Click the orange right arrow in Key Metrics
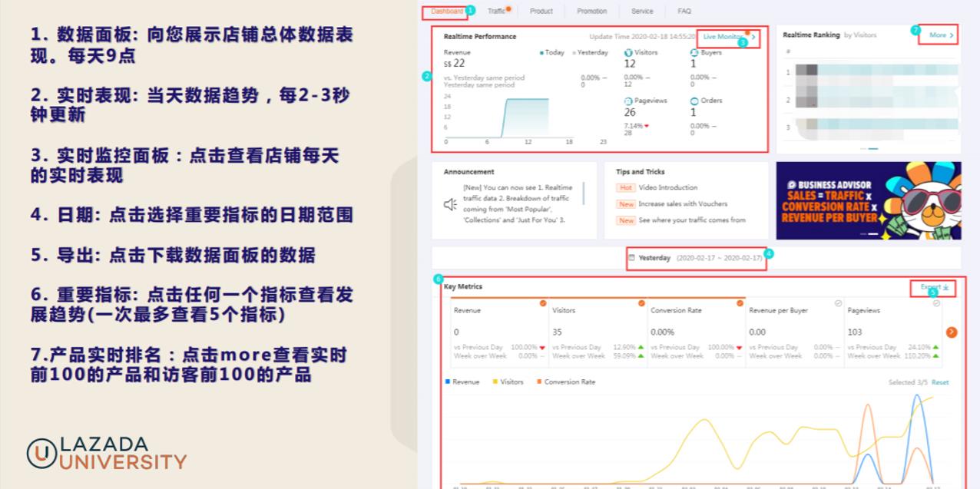Image resolution: width=980 pixels, height=489 pixels. [x=951, y=331]
